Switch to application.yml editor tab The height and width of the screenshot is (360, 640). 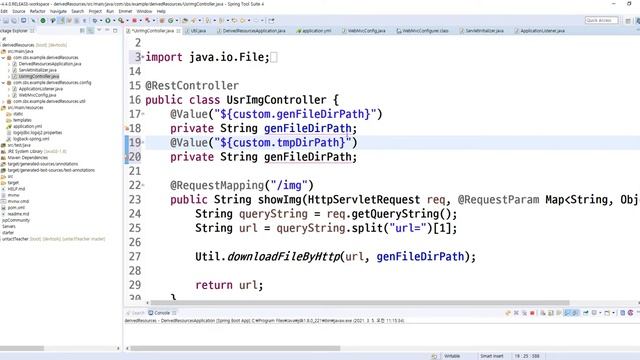tap(316, 31)
